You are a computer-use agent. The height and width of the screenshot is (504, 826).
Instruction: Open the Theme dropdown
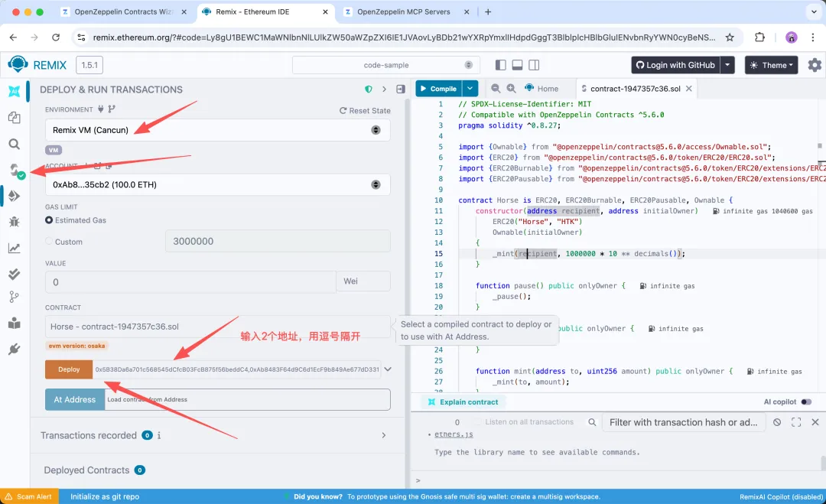pyautogui.click(x=771, y=65)
